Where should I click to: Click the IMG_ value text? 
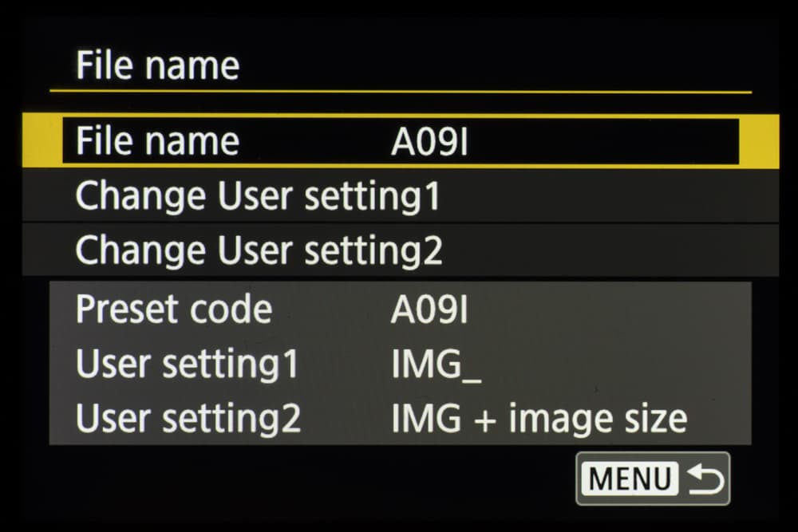[436, 365]
